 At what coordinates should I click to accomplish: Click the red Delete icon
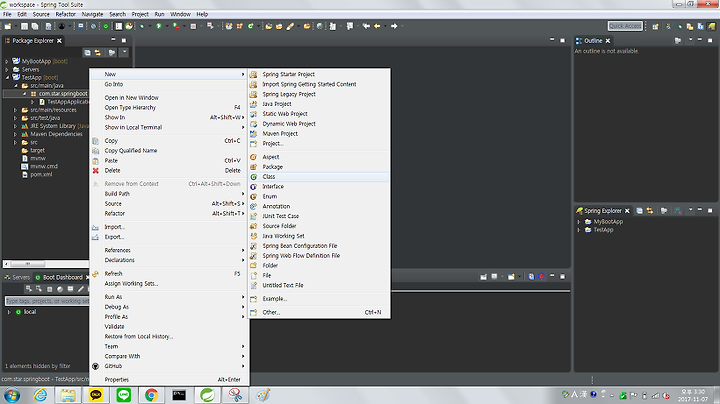[x=96, y=170]
